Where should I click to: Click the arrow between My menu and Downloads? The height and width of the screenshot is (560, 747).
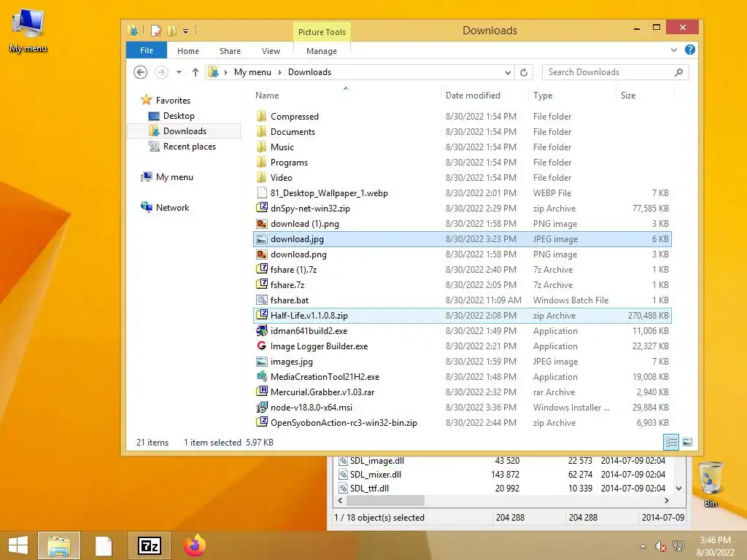279,72
